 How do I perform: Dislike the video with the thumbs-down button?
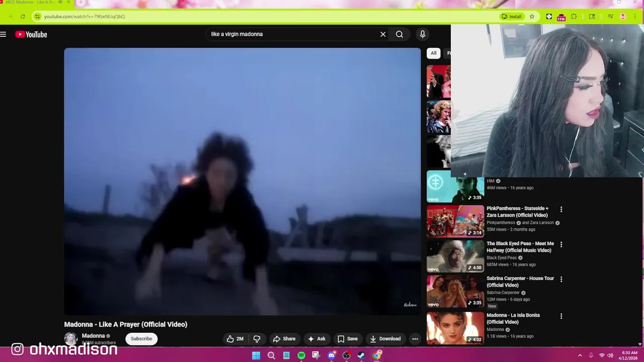coord(257,339)
